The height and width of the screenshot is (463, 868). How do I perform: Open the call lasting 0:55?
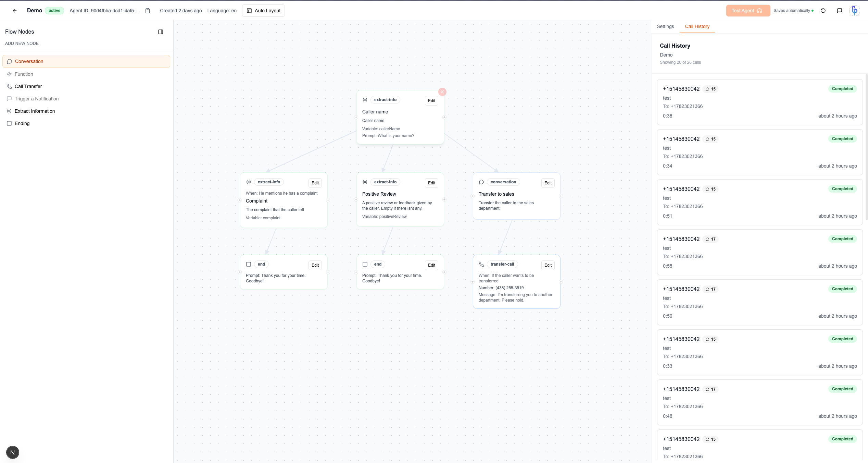coord(759,252)
